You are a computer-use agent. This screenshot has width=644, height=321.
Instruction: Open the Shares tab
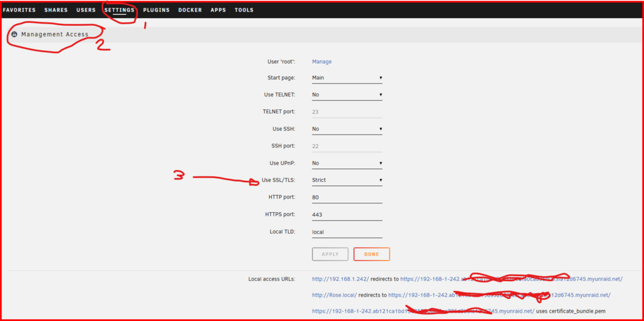[56, 10]
